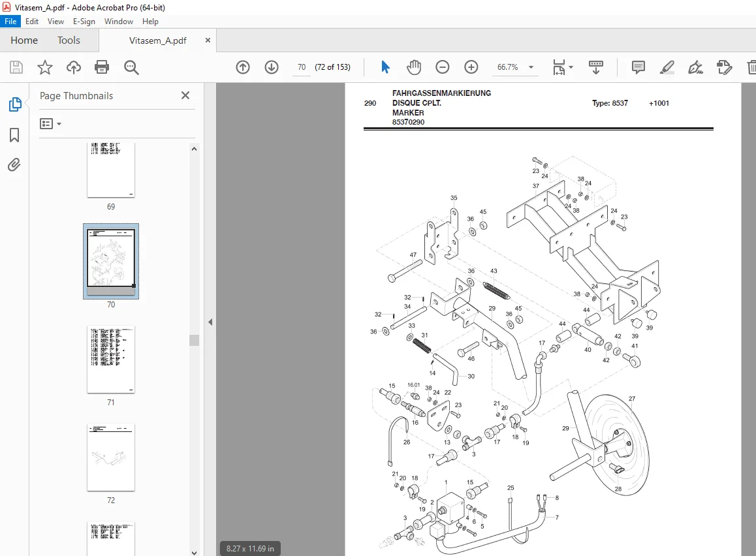Switch to the Tools tab

click(x=69, y=40)
